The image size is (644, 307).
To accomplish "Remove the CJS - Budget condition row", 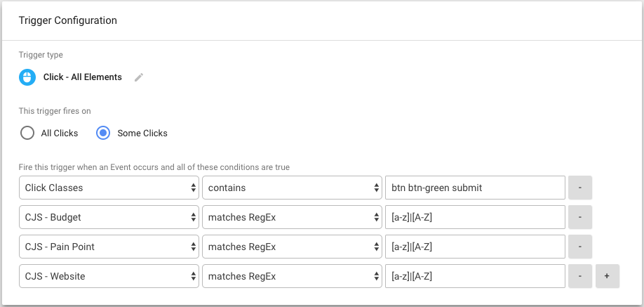I will (x=580, y=217).
